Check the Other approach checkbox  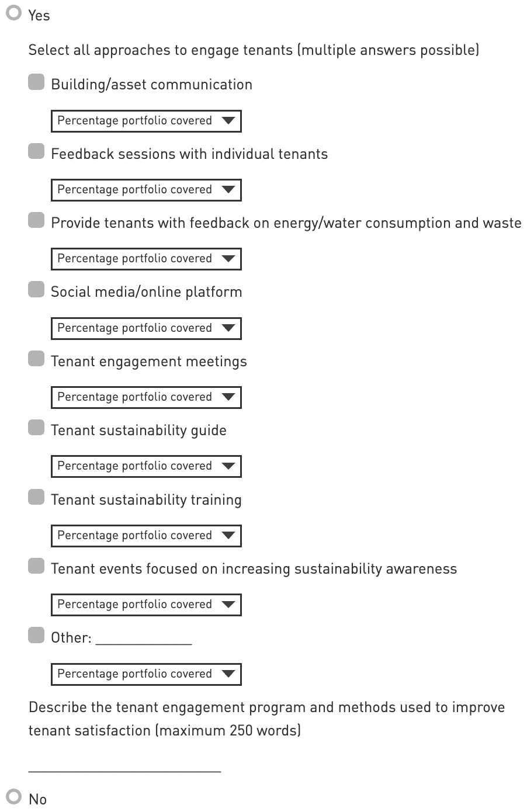pyautogui.click(x=36, y=636)
